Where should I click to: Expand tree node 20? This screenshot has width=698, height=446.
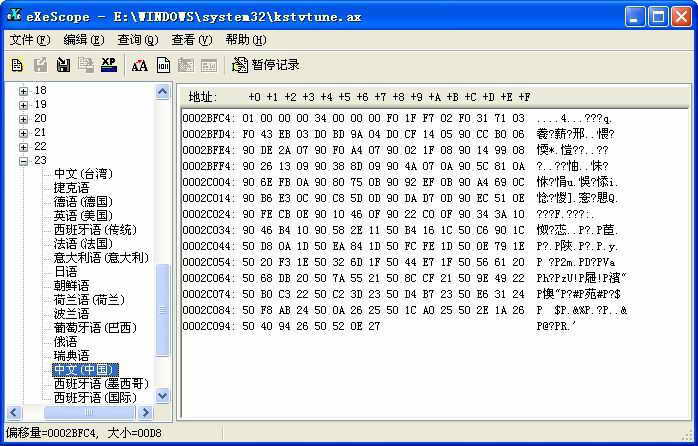point(24,119)
